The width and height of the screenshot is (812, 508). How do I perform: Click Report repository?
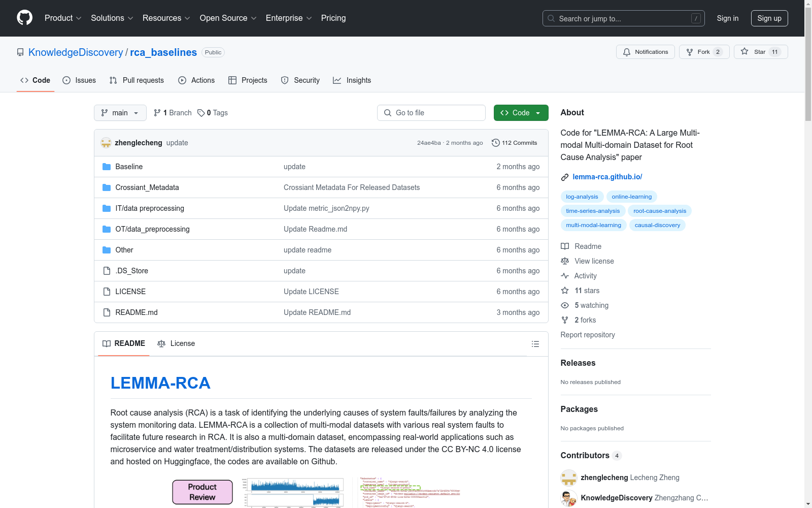(588, 335)
